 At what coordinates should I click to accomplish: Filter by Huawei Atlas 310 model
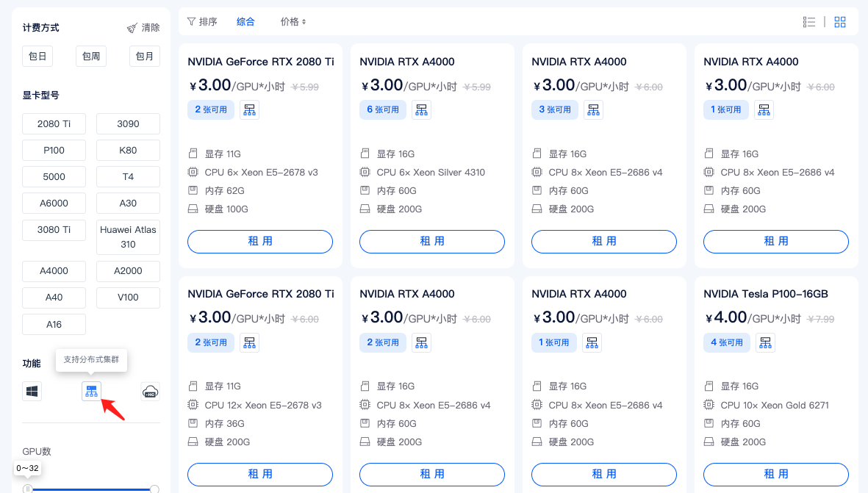pos(128,237)
